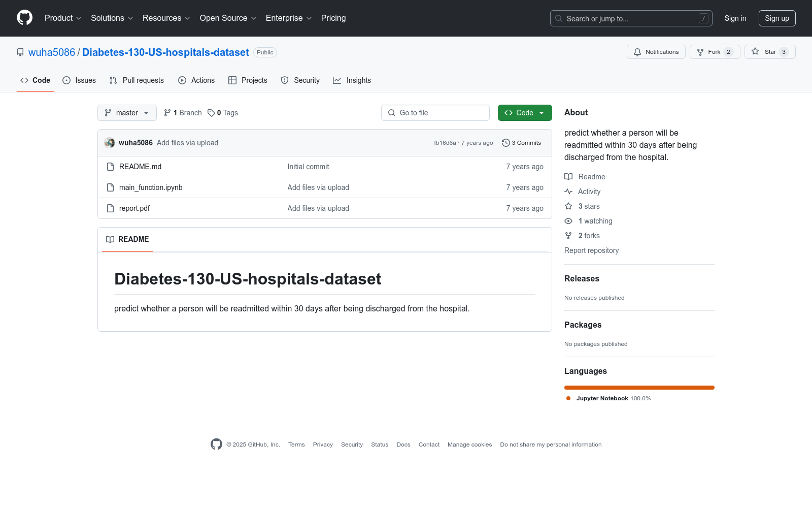Open the Terms footer link
The height and width of the screenshot is (508, 812).
(296, 444)
